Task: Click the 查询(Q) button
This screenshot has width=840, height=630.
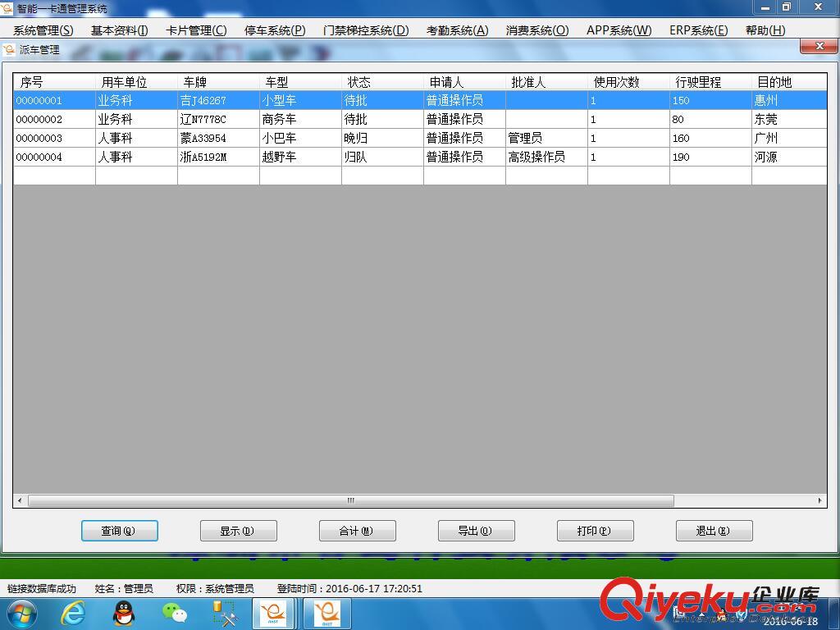Action: point(120,531)
